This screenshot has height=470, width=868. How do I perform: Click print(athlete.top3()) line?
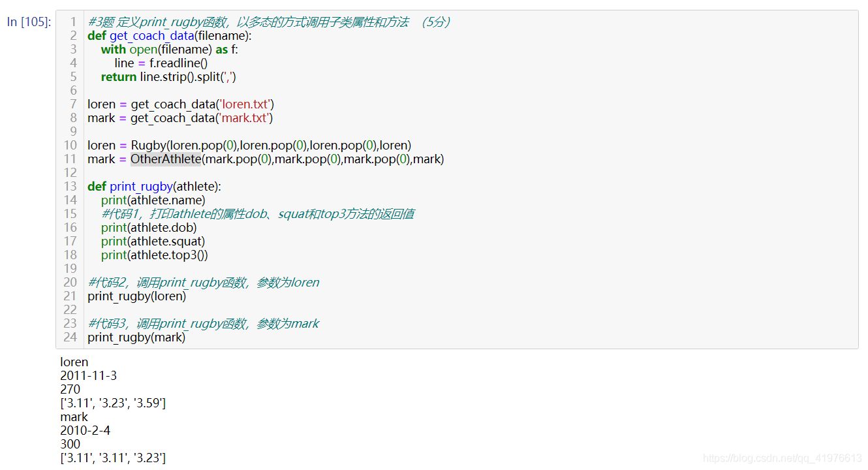tap(155, 255)
